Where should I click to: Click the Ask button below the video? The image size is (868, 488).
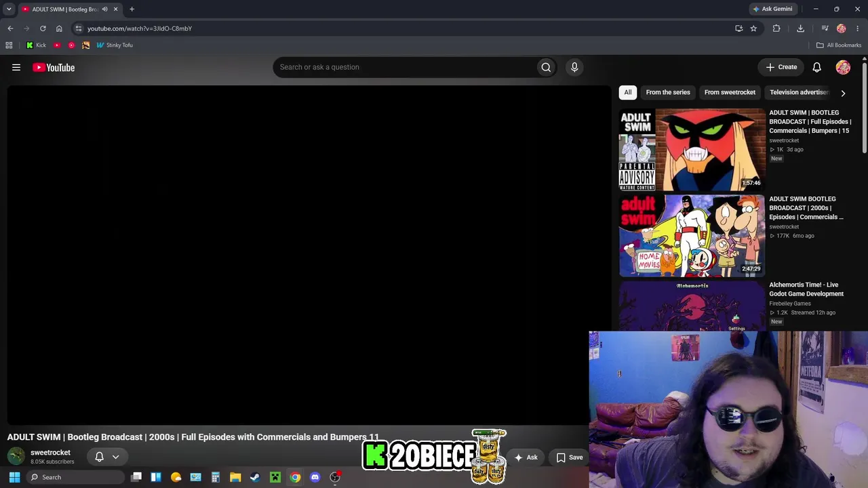[x=526, y=457]
